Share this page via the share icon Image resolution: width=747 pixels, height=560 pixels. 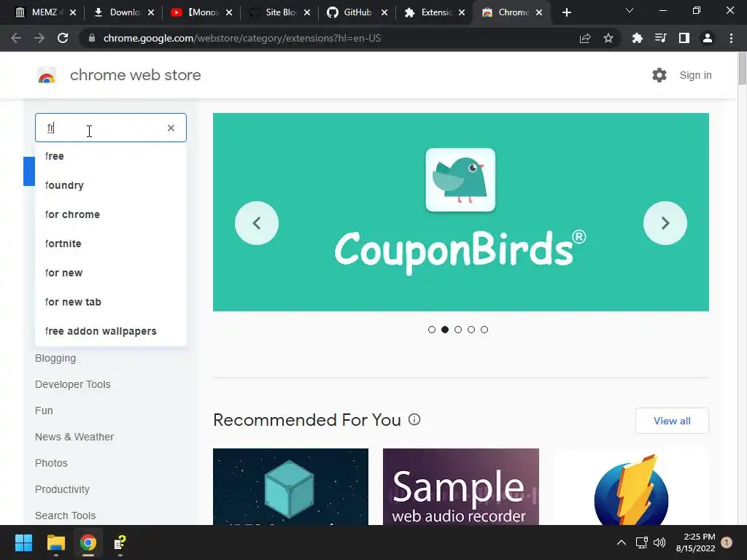click(585, 38)
